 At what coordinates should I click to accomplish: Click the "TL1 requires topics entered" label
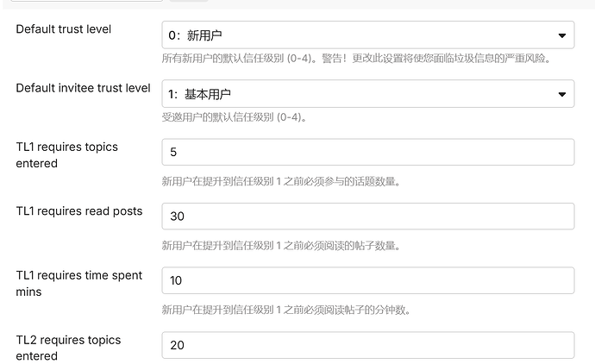coord(67,154)
